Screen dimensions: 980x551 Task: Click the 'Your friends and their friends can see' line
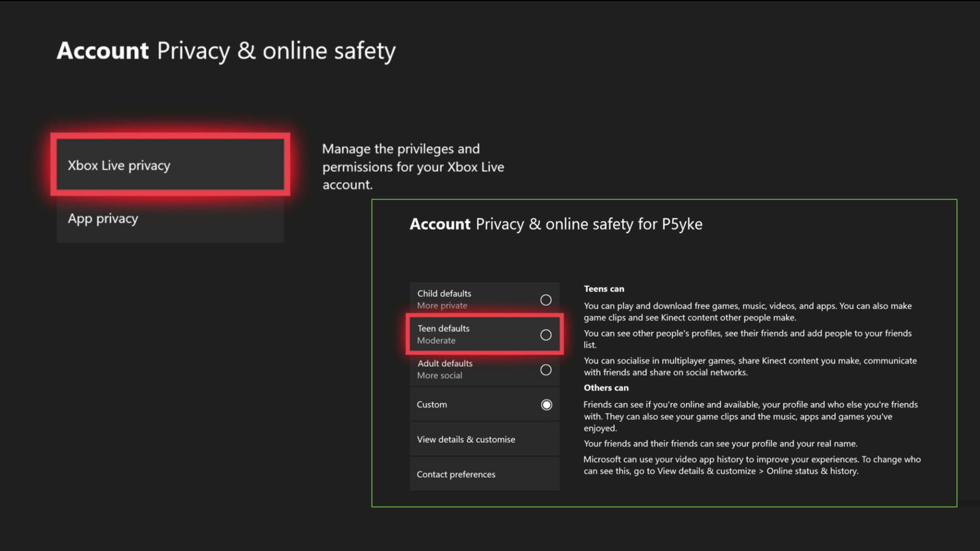click(x=720, y=444)
